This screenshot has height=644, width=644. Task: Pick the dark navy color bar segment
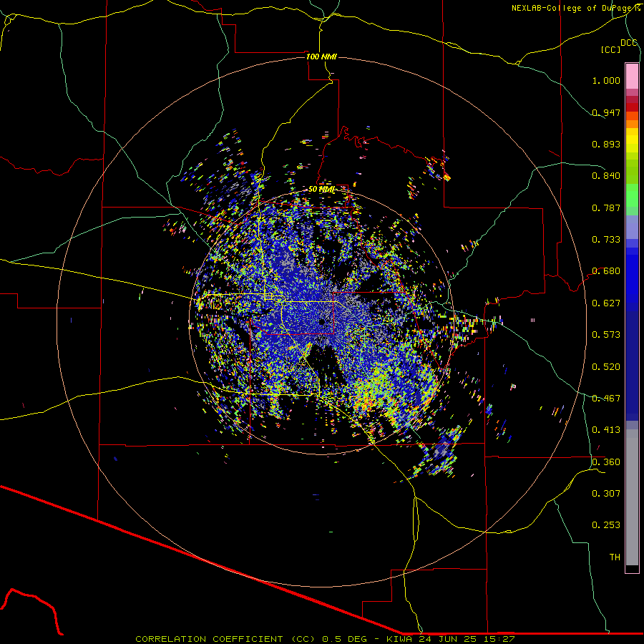coord(632,366)
